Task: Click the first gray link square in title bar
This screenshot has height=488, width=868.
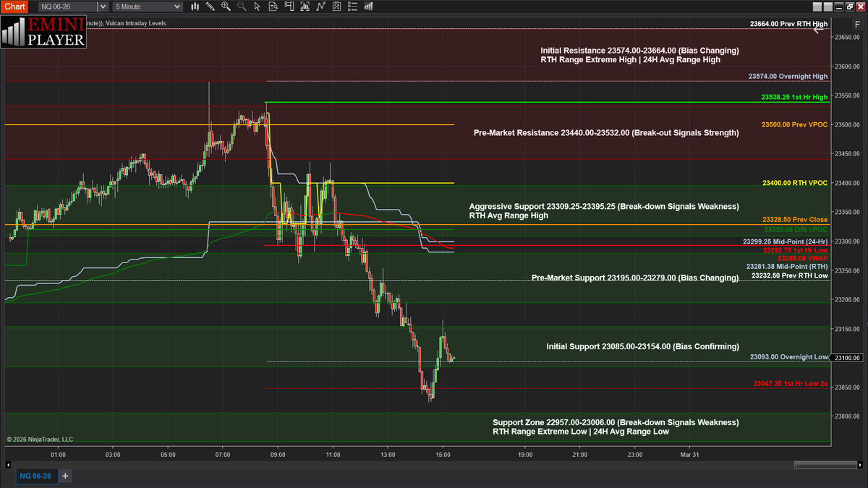Action: [x=817, y=7]
